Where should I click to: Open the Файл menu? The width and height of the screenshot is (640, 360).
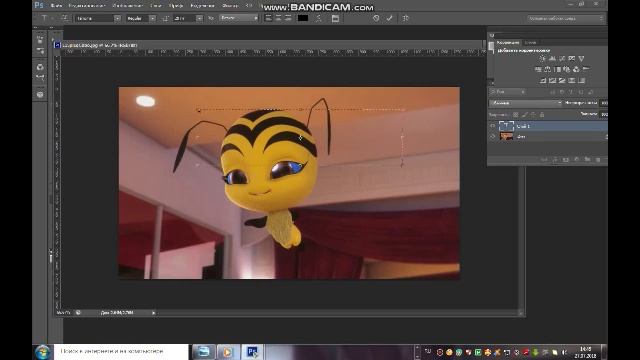click(56, 6)
